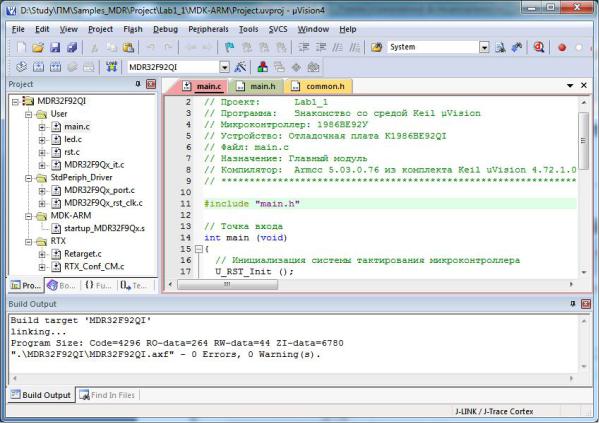
Task: Open the Project menu
Action: point(100,29)
